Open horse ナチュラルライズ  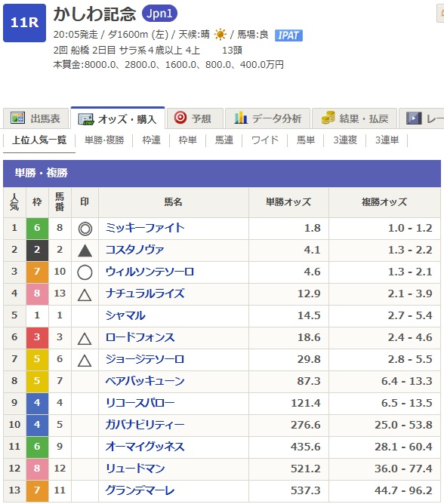pyautogui.click(x=145, y=293)
